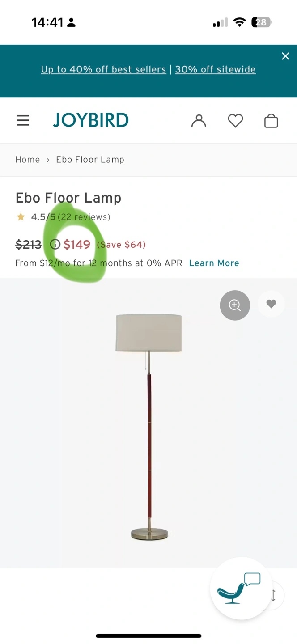Screen dimensions: 297x644
Task: Tap the price info circle icon
Action: click(x=55, y=244)
